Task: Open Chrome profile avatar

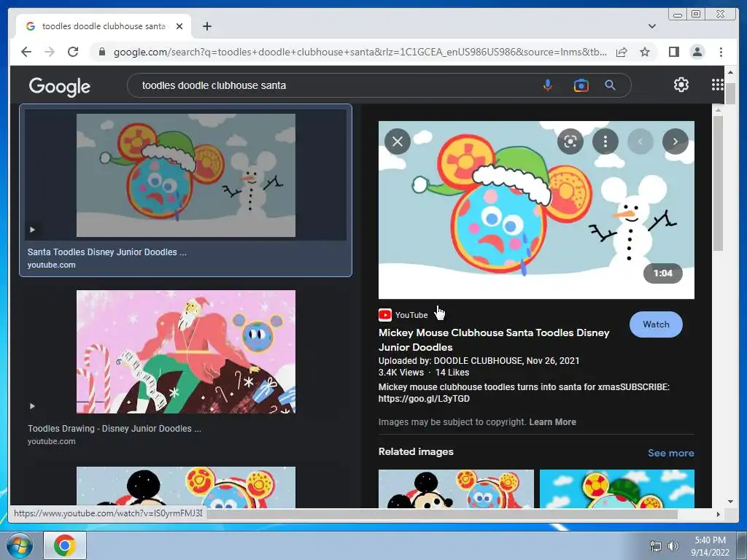Action: click(x=697, y=52)
